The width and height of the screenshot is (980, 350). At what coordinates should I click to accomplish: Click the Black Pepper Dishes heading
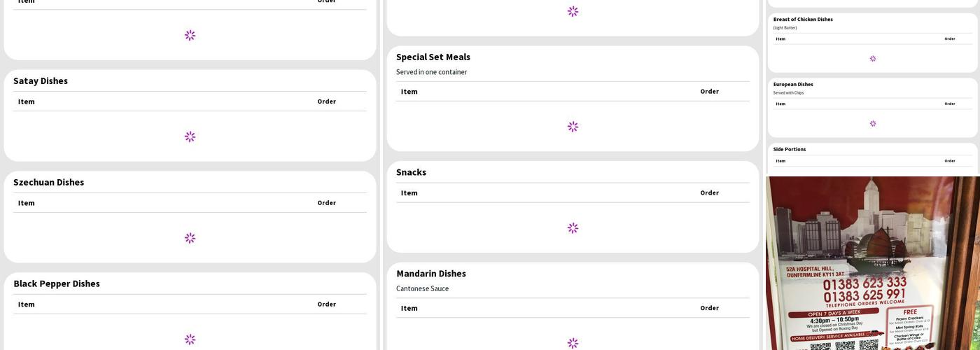(x=57, y=283)
